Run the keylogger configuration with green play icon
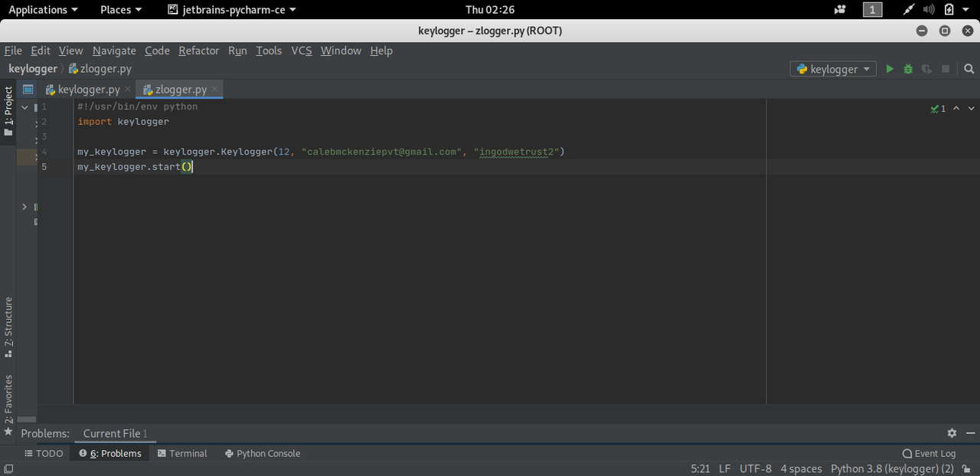 tap(890, 69)
